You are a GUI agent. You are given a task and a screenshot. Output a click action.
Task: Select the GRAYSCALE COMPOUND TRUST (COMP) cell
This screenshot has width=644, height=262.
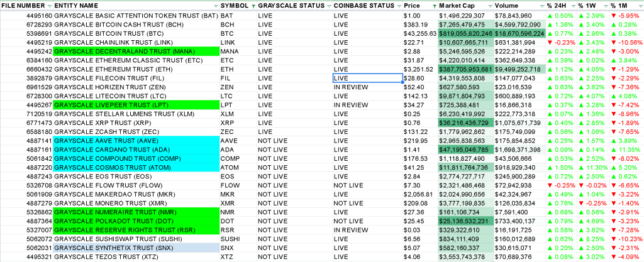point(136,158)
